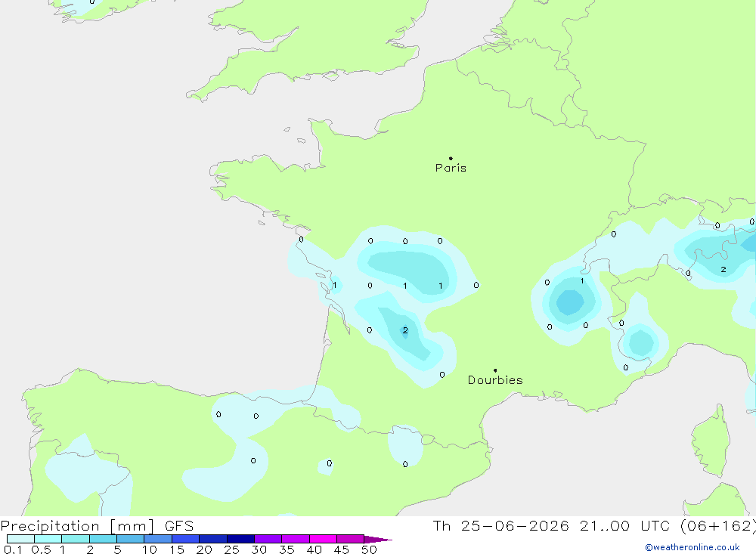Click the legend scale value '10'
Image resolution: width=756 pixels, height=554 pixels.
click(x=150, y=549)
